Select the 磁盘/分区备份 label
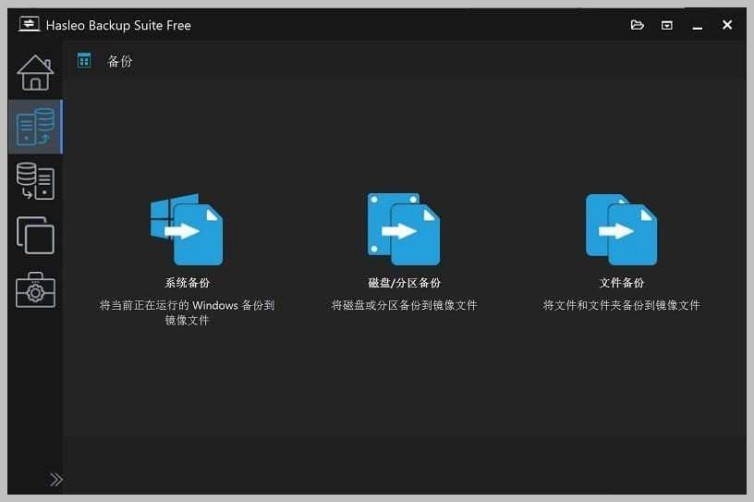The height and width of the screenshot is (502, 754). [404, 283]
